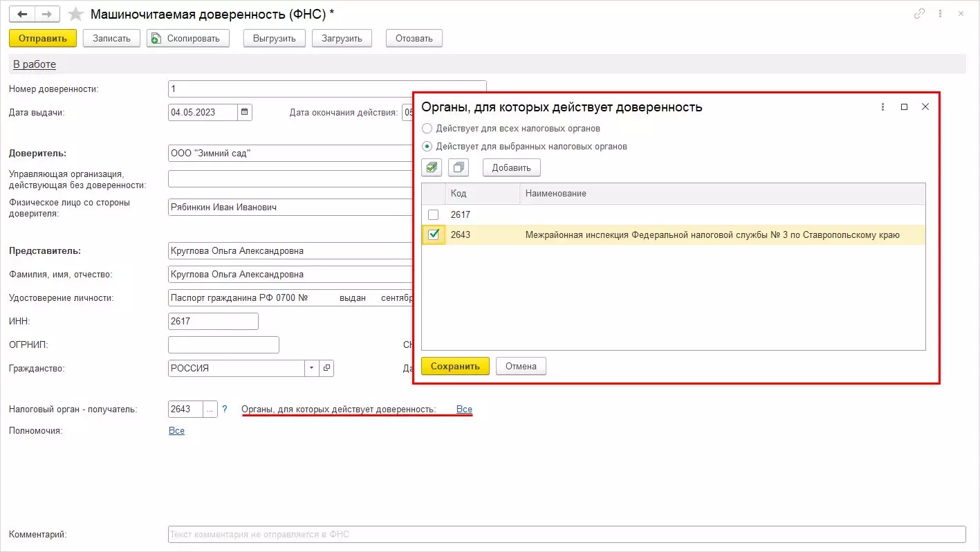Click the Гражданство field showing РОССИЯ
The height and width of the screenshot is (552, 980).
pos(237,368)
